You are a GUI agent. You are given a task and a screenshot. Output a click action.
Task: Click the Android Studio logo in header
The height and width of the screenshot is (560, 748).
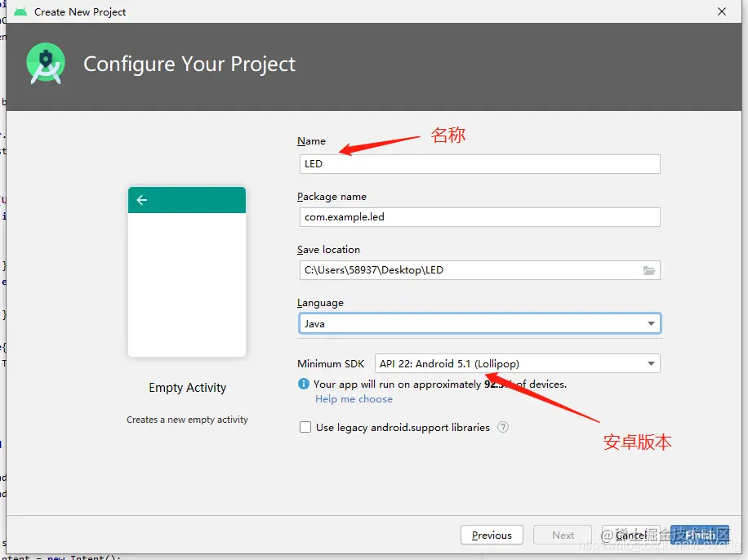tap(46, 64)
